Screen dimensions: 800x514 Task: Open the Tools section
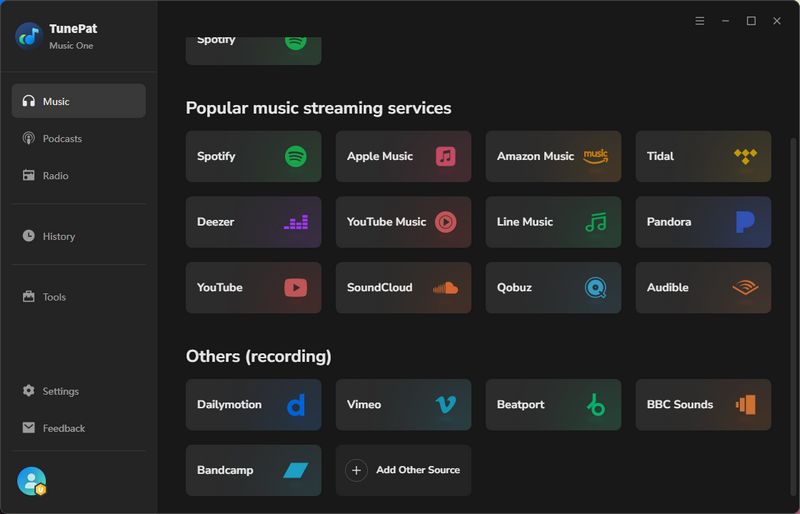[79, 297]
